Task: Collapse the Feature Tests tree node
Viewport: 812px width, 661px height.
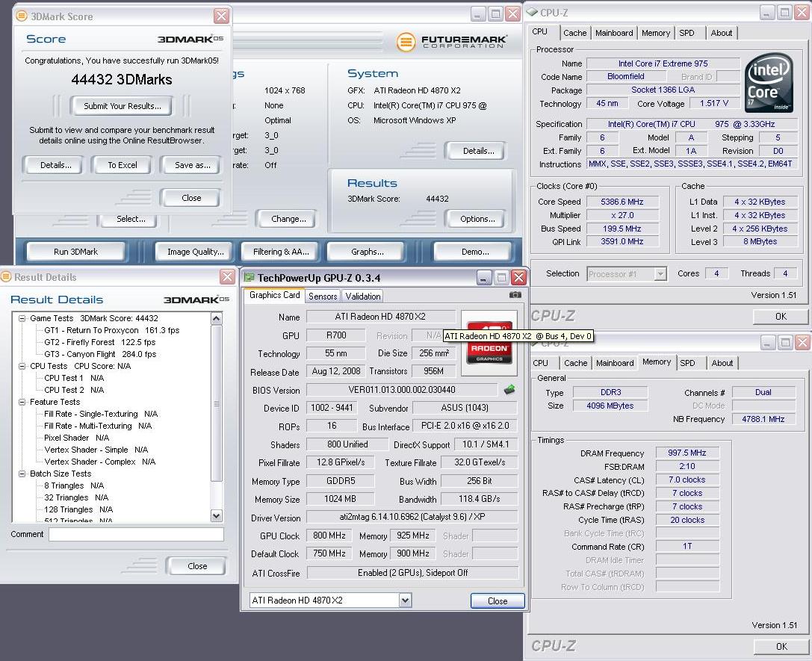Action: click(22, 402)
